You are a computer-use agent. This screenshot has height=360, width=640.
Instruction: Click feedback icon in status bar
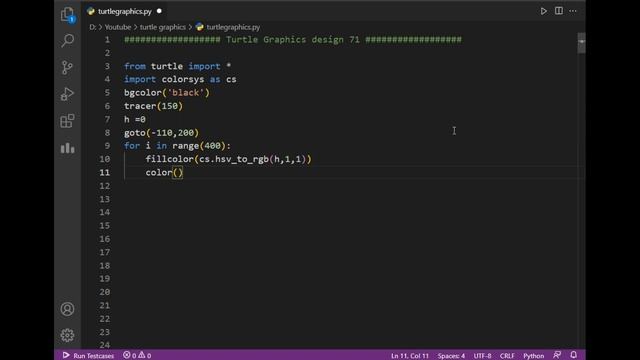coord(557,355)
